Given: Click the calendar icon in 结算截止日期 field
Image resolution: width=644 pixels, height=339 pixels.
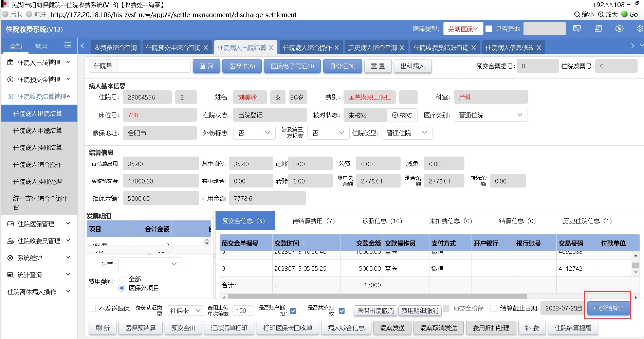Looking at the screenshot, I should (579, 308).
